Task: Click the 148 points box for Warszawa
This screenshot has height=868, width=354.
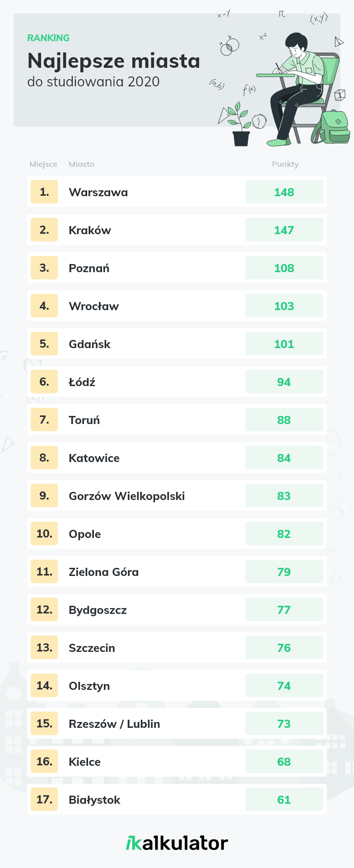Action: point(284,192)
